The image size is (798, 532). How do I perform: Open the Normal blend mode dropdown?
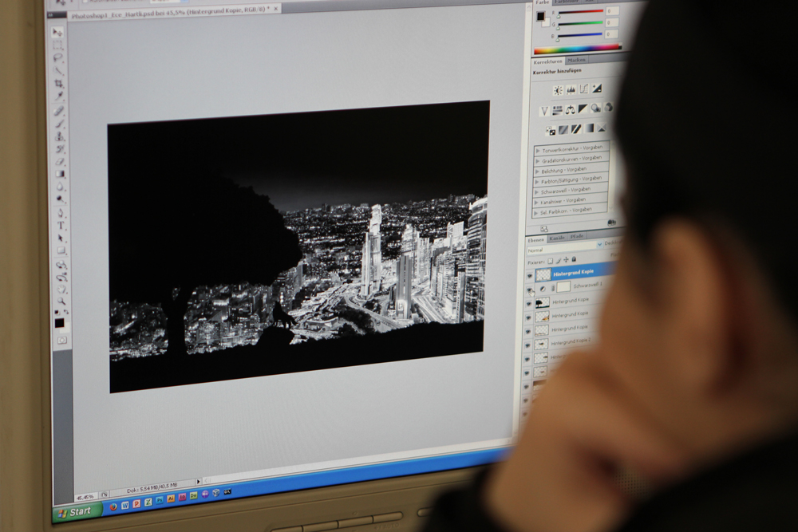564,248
